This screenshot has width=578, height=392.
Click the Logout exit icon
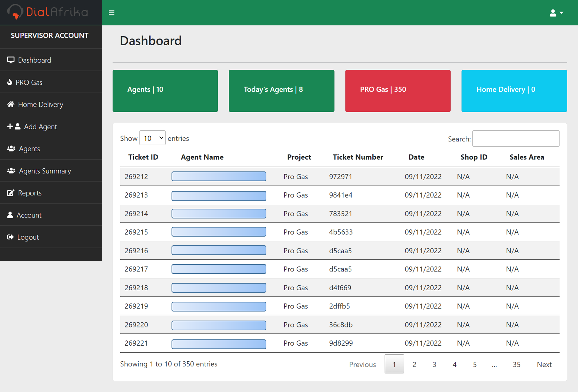tap(10, 237)
